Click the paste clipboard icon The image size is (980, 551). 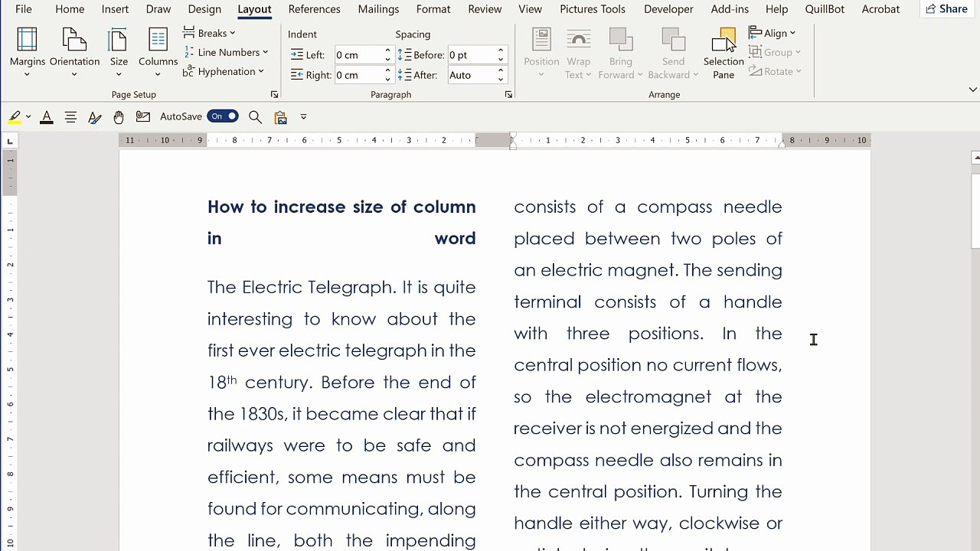280,117
